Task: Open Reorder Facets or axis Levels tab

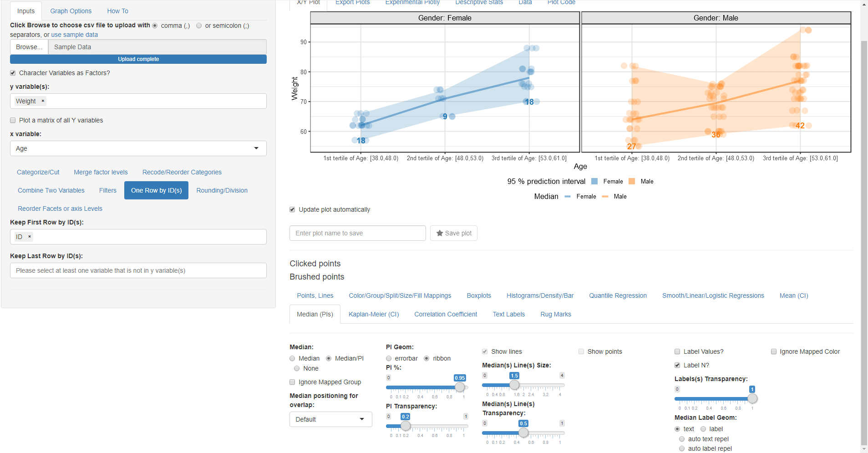Action: [60, 209]
